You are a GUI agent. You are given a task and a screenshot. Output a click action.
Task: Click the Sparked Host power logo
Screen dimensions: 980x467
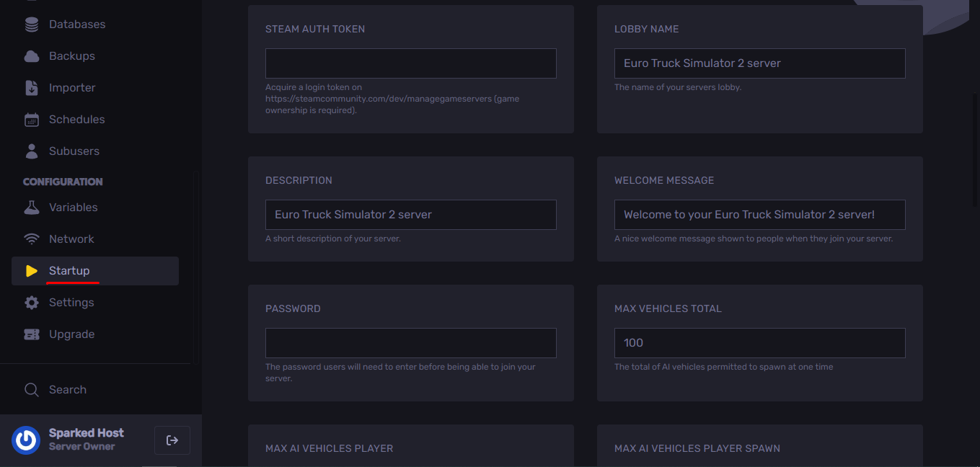(26, 440)
